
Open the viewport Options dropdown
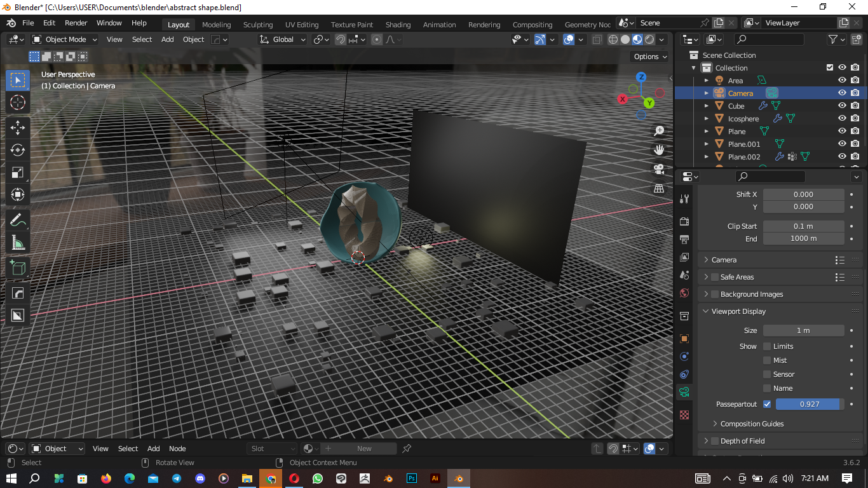pos(651,57)
